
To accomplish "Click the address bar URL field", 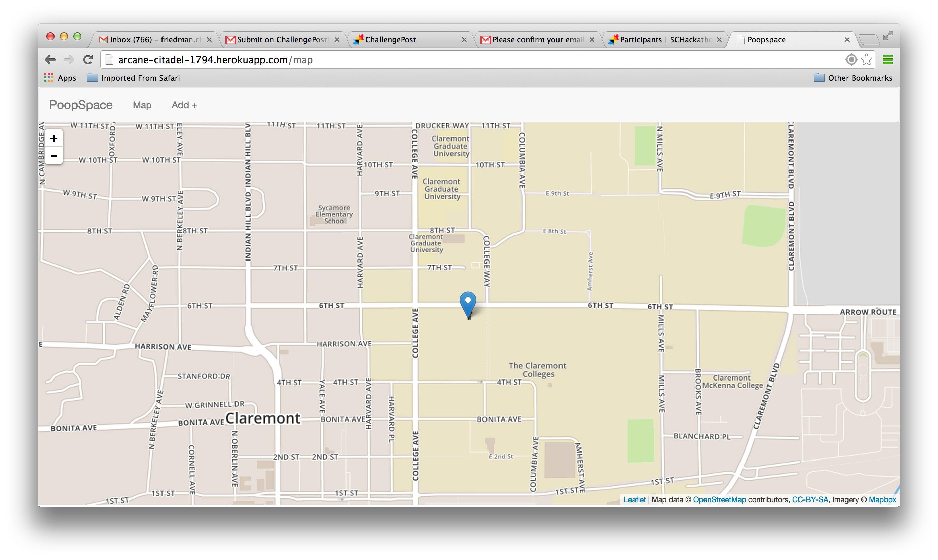I will [x=453, y=59].
